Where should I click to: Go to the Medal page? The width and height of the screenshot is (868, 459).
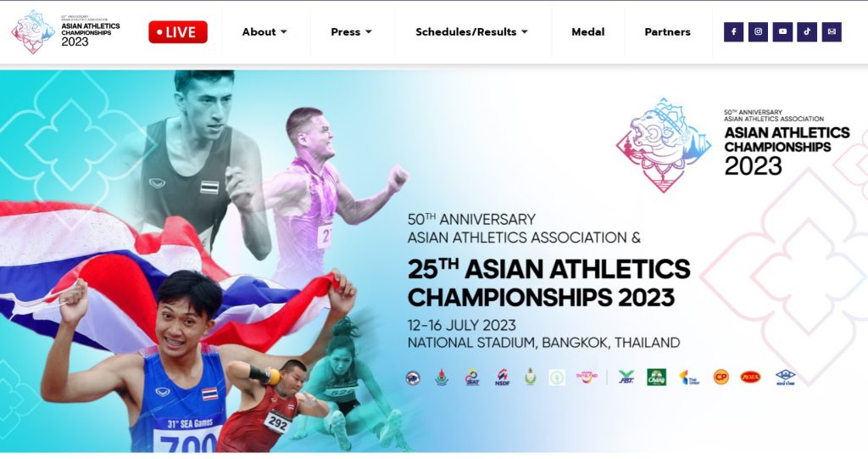point(588,32)
